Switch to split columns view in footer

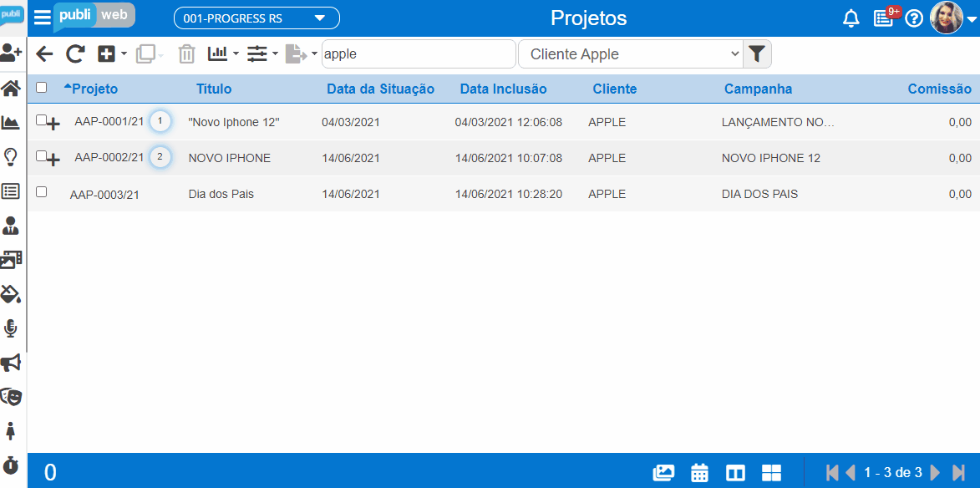click(x=735, y=473)
